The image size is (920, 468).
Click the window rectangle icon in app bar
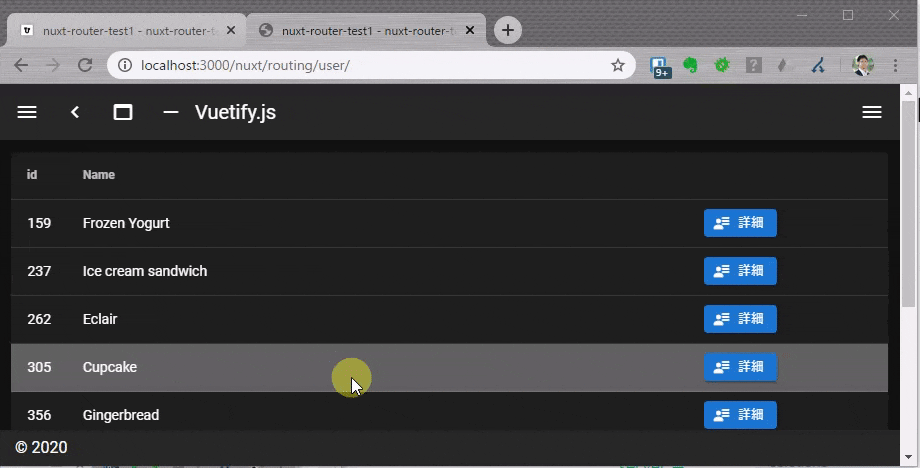click(x=123, y=112)
